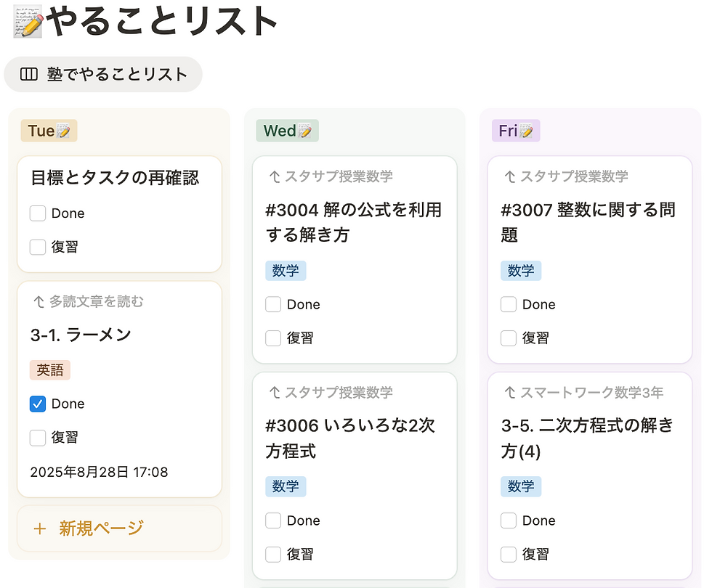
Task: Tick Done on #3006 いろいろな2次方程式 card
Action: [273, 520]
